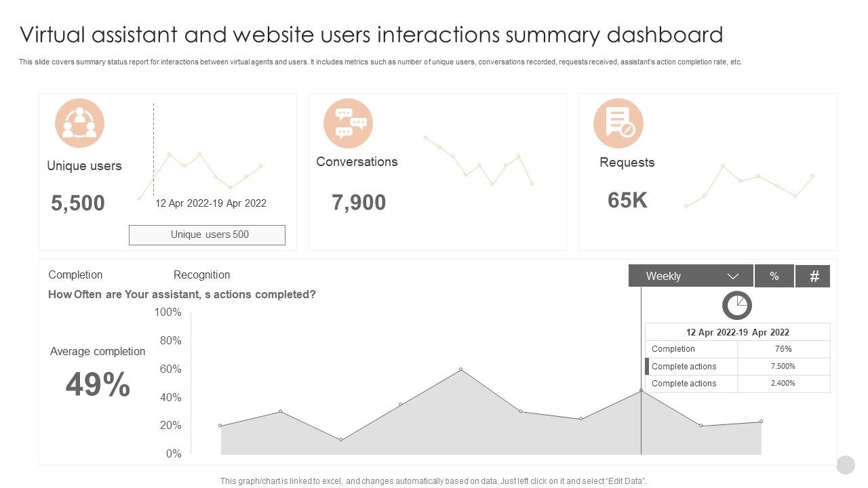Click the 49% average completion value

click(98, 385)
